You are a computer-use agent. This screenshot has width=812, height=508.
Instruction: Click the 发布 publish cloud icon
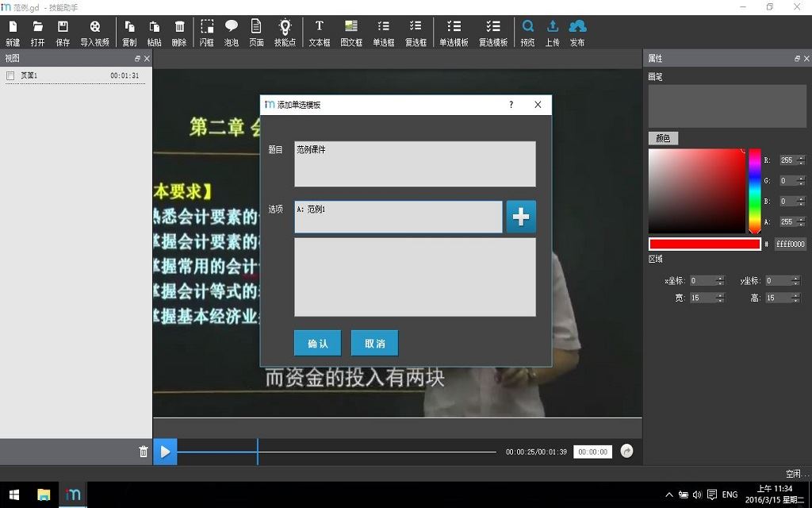tap(577, 33)
